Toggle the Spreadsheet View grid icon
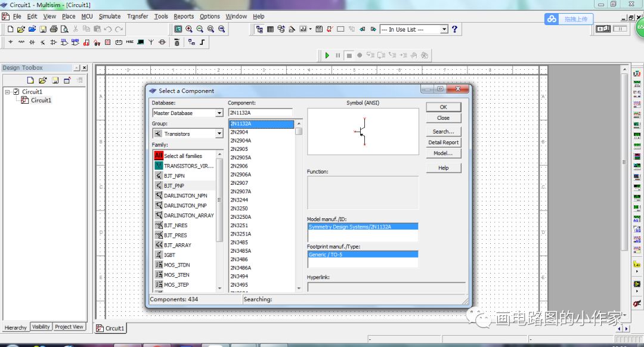This screenshot has width=644, height=347. pos(270,29)
